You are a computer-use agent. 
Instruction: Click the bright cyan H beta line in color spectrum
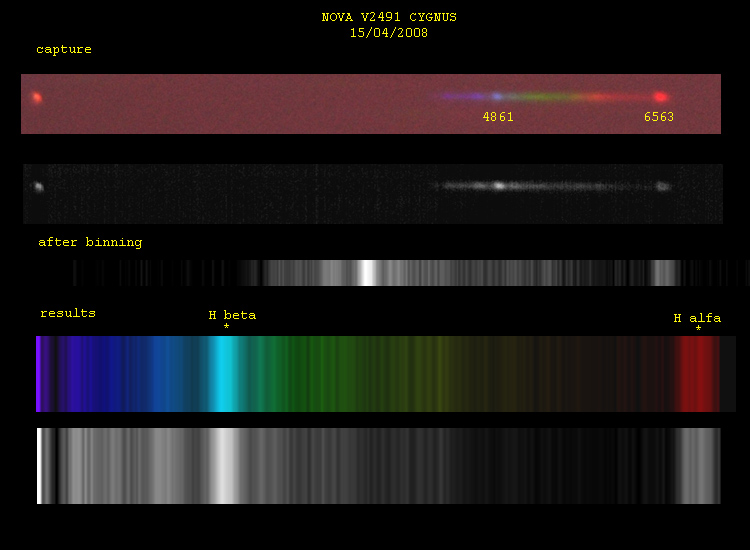tap(223, 374)
